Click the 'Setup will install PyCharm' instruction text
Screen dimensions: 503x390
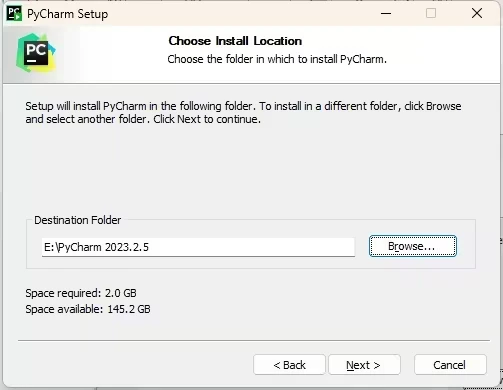[x=243, y=113]
